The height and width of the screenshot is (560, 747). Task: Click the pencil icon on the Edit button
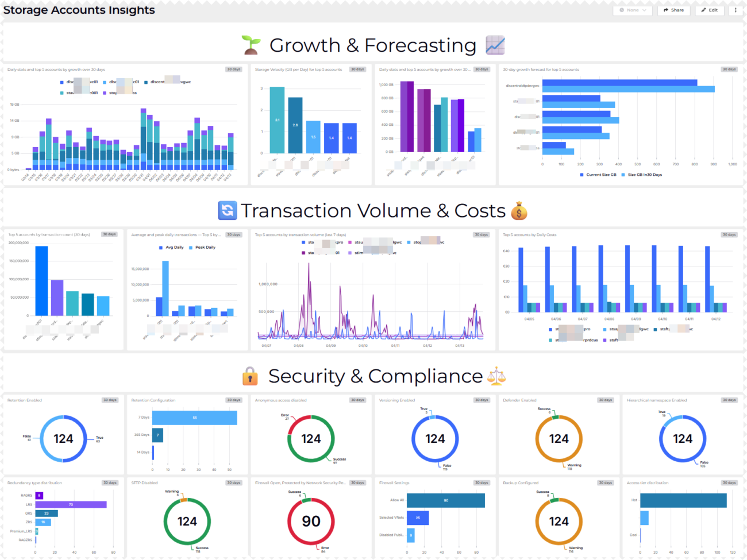[702, 10]
